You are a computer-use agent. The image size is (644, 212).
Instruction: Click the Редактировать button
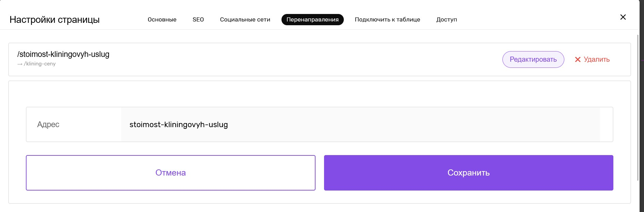click(x=533, y=59)
